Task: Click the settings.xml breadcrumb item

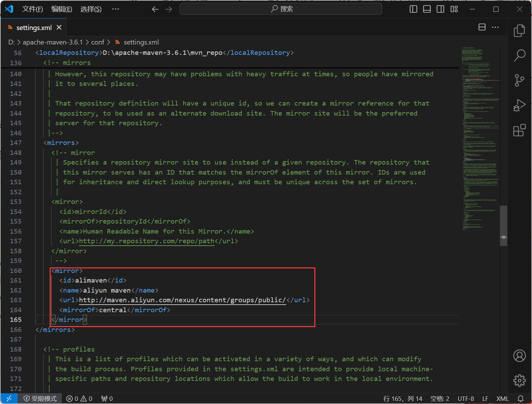Action: [137, 42]
